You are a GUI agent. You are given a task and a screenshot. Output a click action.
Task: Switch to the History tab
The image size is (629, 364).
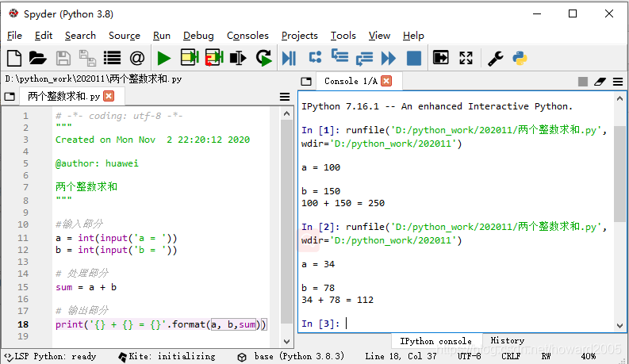pyautogui.click(x=507, y=341)
